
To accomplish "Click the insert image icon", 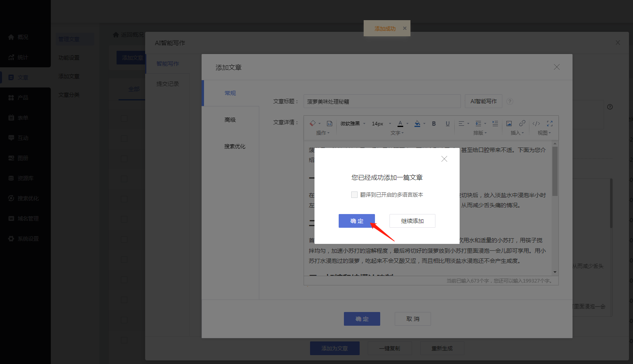I will click(509, 123).
